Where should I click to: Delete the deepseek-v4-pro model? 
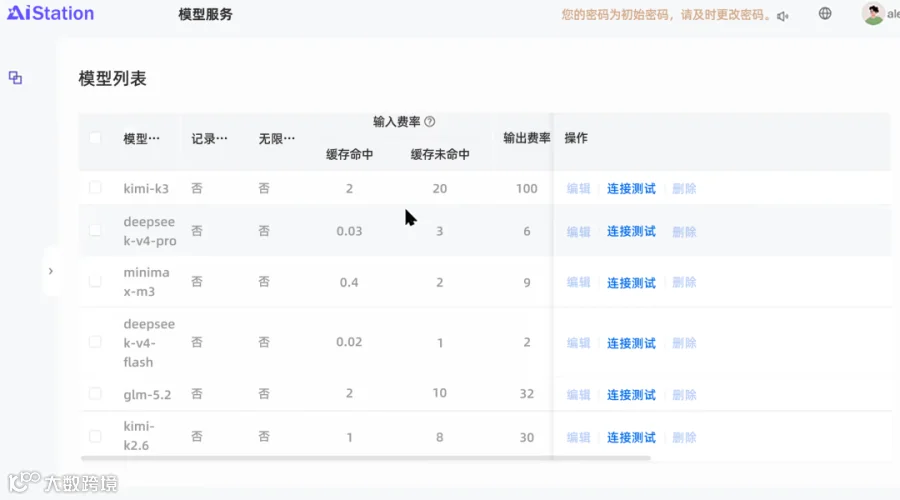(684, 231)
